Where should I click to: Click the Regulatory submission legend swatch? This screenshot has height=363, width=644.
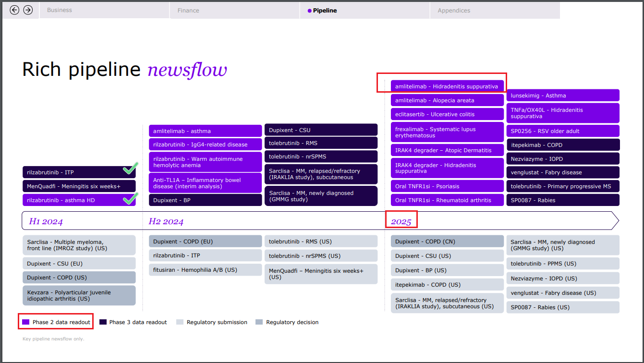click(x=180, y=322)
